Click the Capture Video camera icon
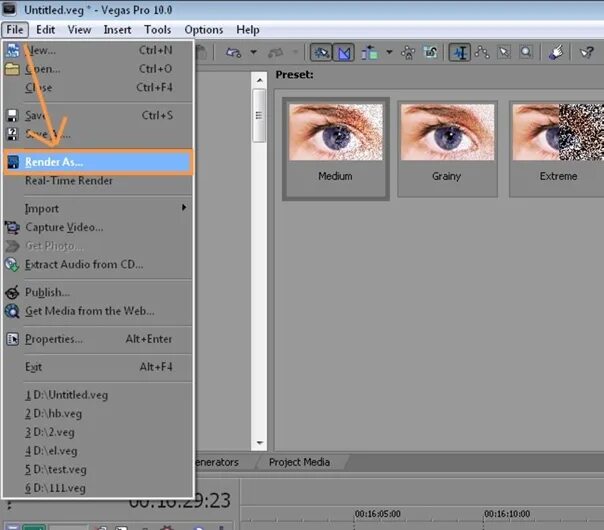This screenshot has width=604, height=530. coord(12,227)
